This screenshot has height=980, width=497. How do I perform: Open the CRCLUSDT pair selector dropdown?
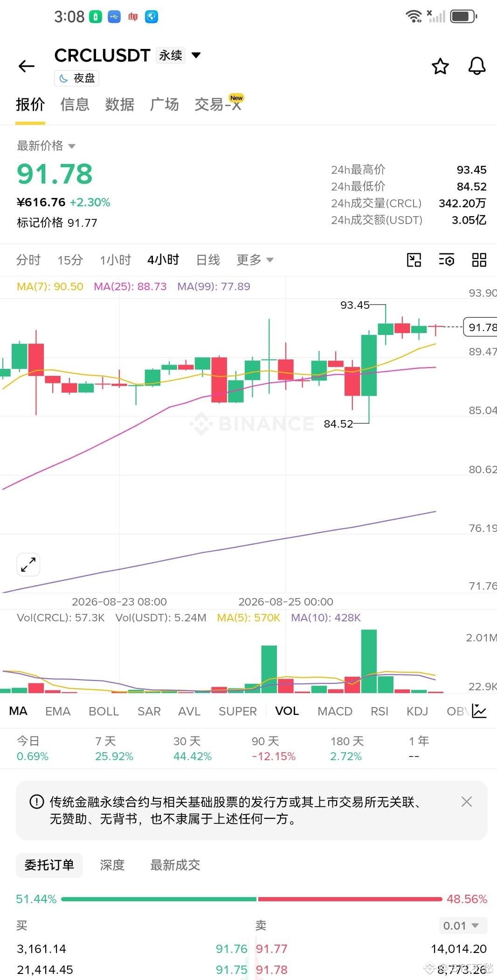(x=196, y=55)
